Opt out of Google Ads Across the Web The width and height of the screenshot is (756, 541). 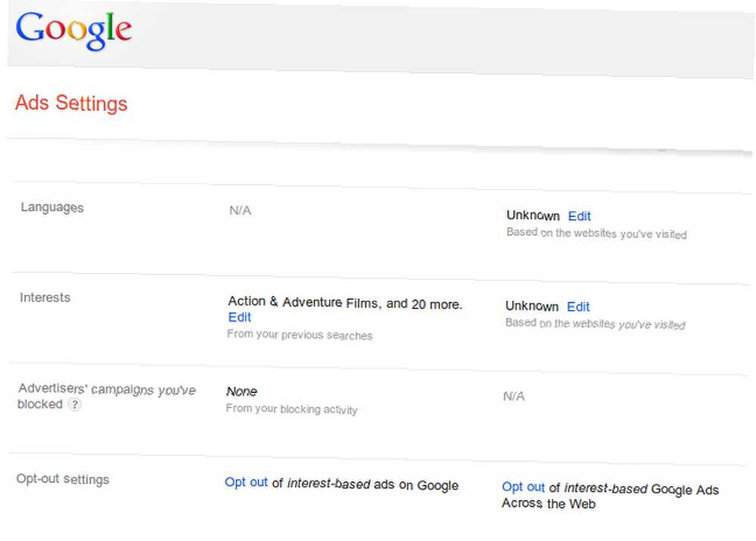(x=523, y=487)
